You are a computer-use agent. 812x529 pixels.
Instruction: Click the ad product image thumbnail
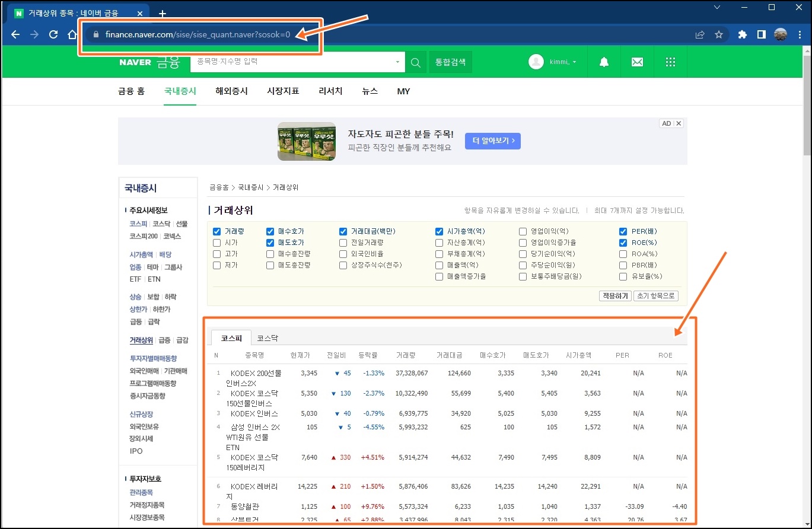(x=307, y=141)
